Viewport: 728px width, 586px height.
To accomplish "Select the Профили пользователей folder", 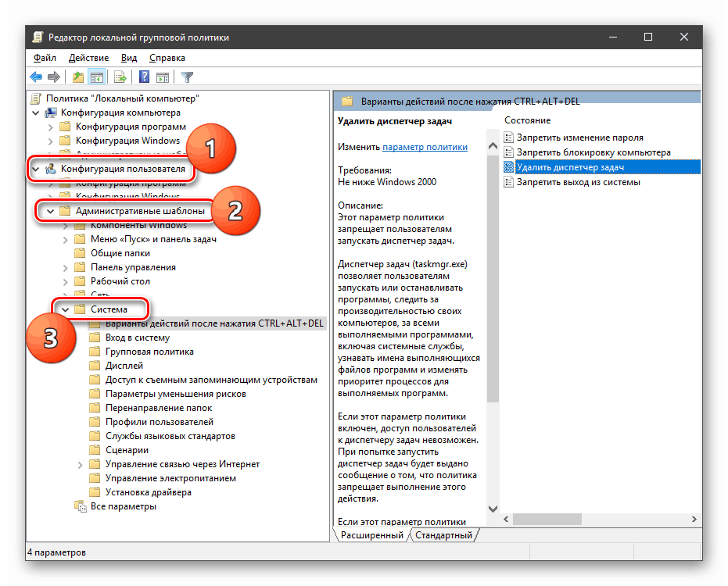I will 160,422.
